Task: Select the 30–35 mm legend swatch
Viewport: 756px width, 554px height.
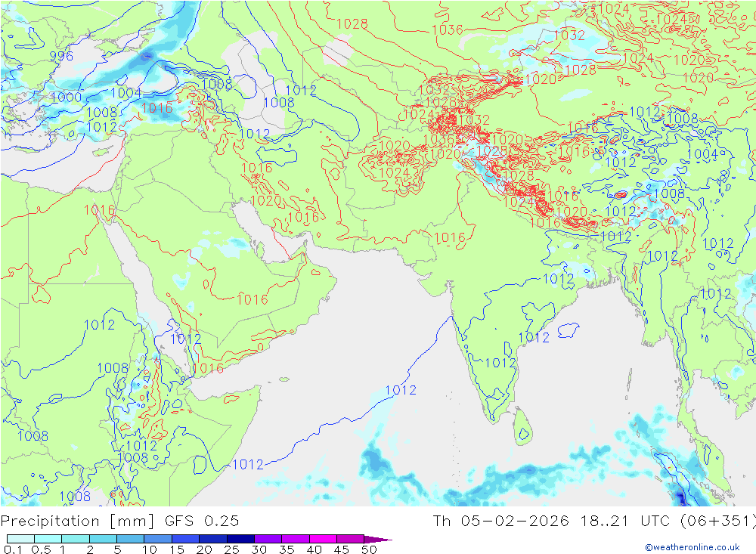Action: (268, 539)
